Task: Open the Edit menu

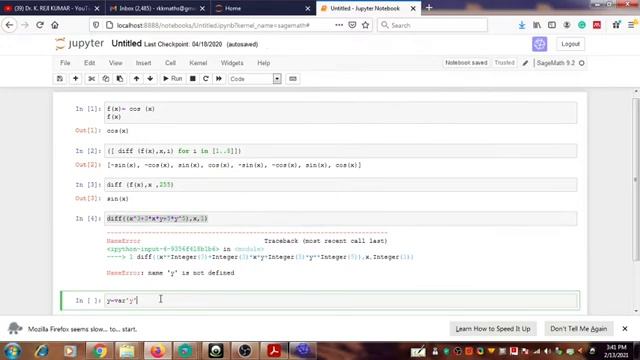Action: [89, 63]
